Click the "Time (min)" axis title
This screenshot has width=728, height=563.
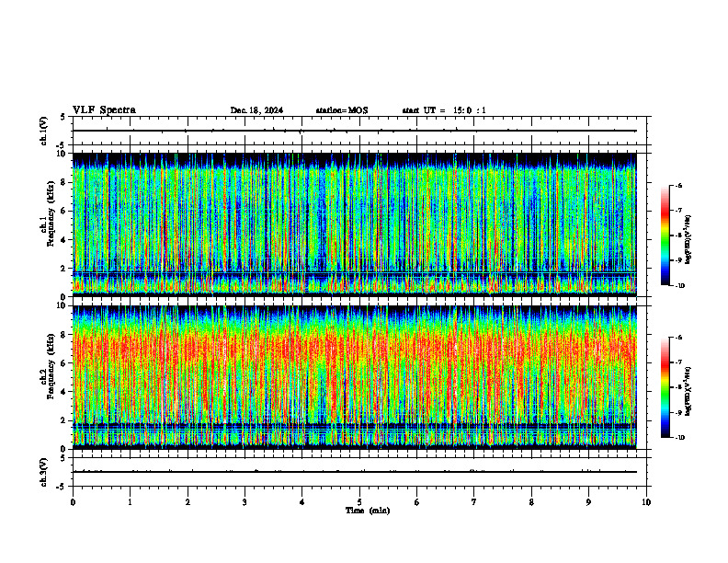368,511
